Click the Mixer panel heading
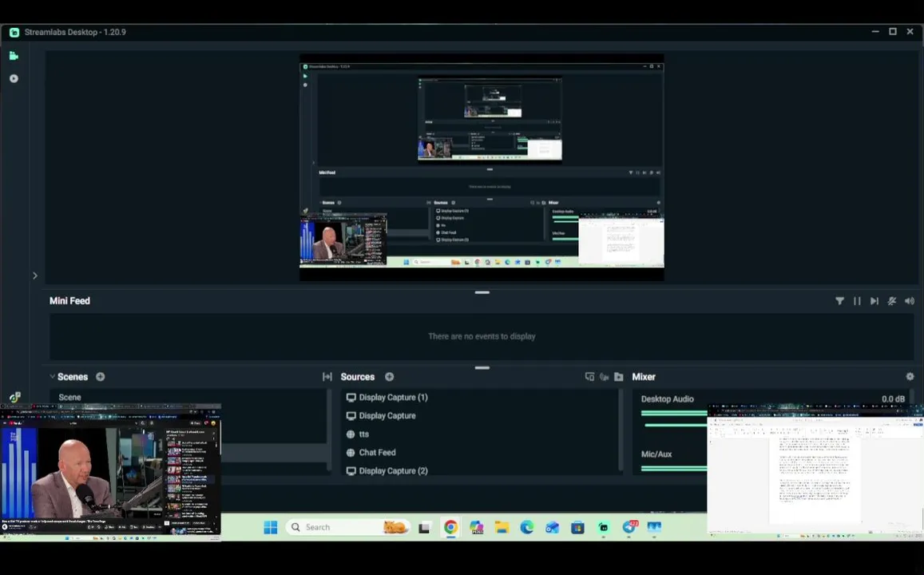The width and height of the screenshot is (924, 575). point(644,376)
